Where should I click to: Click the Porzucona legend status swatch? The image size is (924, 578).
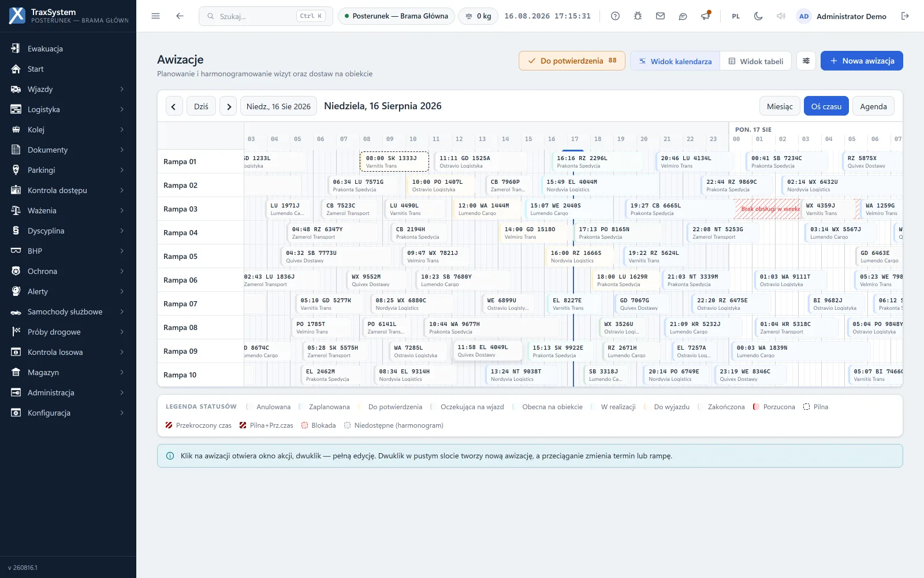(x=756, y=407)
